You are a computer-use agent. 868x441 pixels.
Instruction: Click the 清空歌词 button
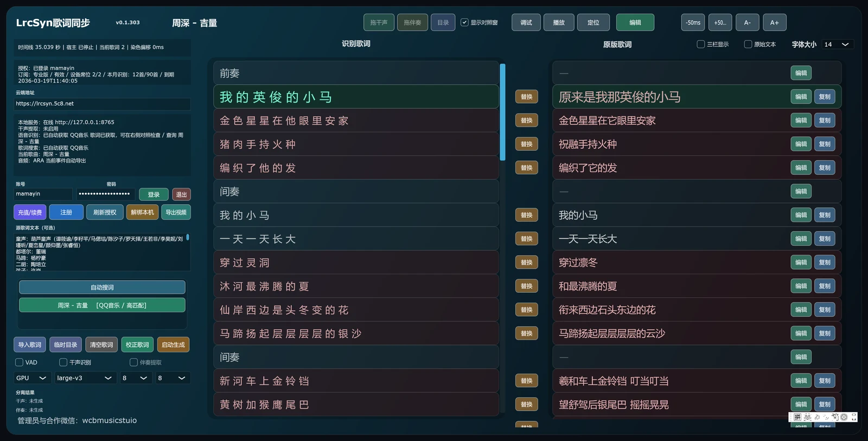pos(101,345)
